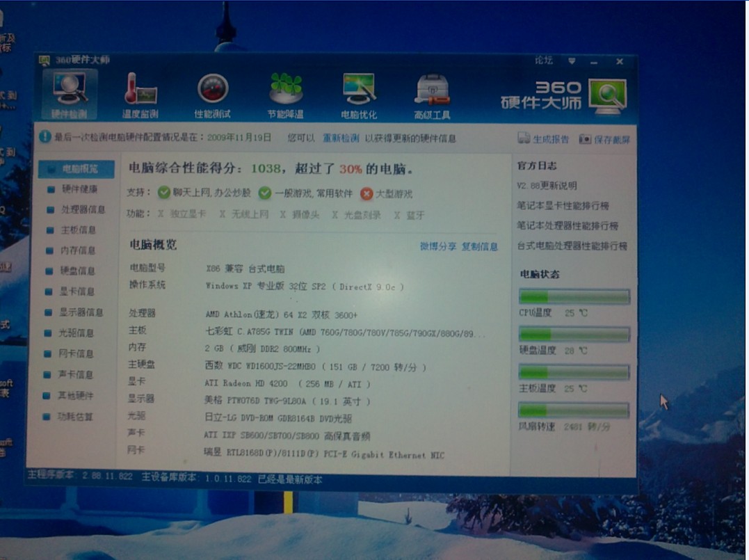The height and width of the screenshot is (560, 749).
Task: Open the 论坛 forum link in title bar
Action: (x=544, y=61)
